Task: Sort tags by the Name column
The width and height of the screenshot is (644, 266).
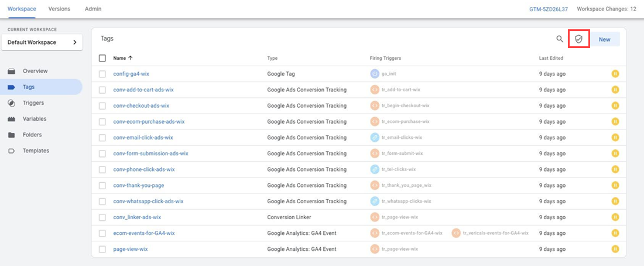Action: [x=122, y=59]
